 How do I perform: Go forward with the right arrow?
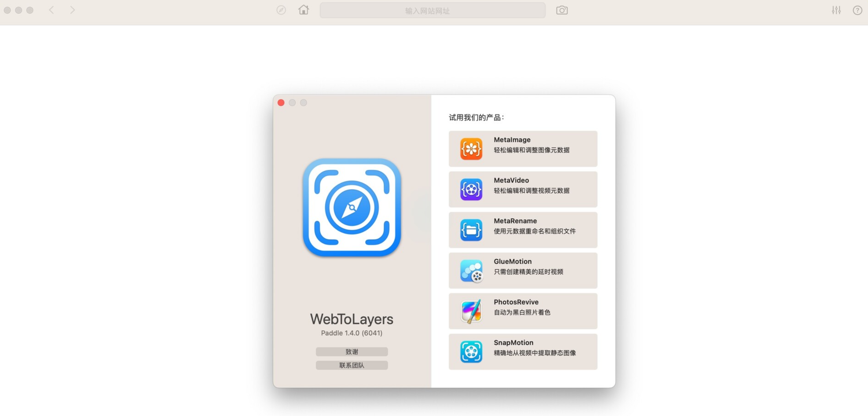pyautogui.click(x=72, y=10)
